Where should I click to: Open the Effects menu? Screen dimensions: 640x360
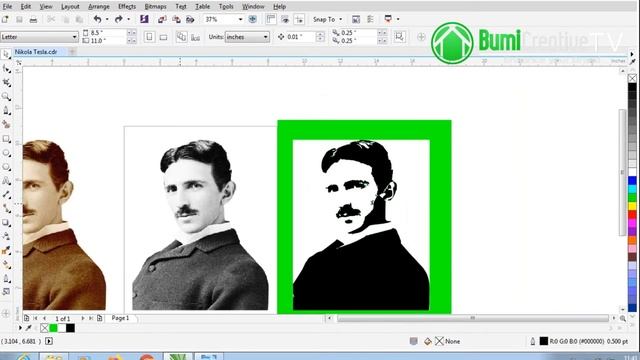(x=127, y=7)
